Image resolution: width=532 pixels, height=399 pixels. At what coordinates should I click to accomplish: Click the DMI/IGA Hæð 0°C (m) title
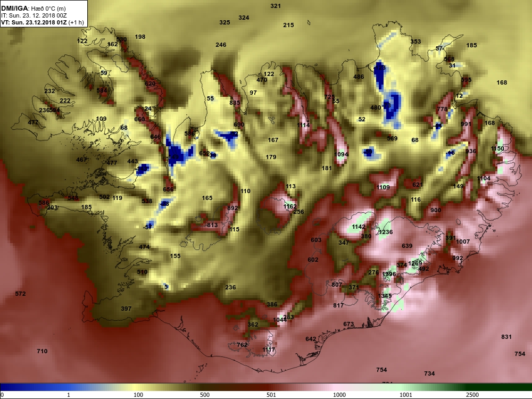click(x=33, y=9)
